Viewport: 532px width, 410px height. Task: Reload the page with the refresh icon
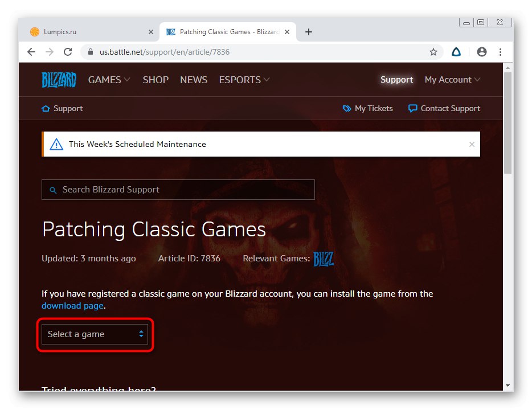click(x=68, y=52)
